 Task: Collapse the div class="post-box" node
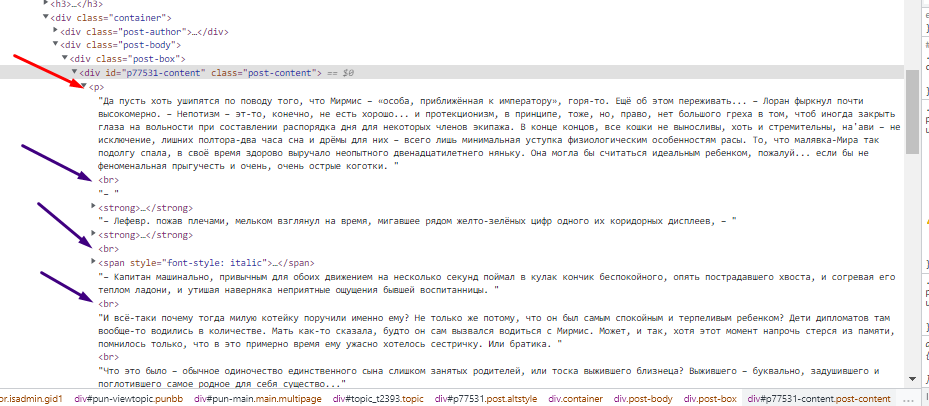[65, 59]
